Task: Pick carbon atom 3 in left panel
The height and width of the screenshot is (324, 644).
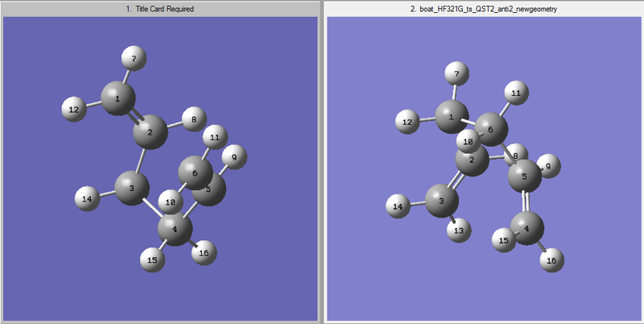Action: pos(131,189)
